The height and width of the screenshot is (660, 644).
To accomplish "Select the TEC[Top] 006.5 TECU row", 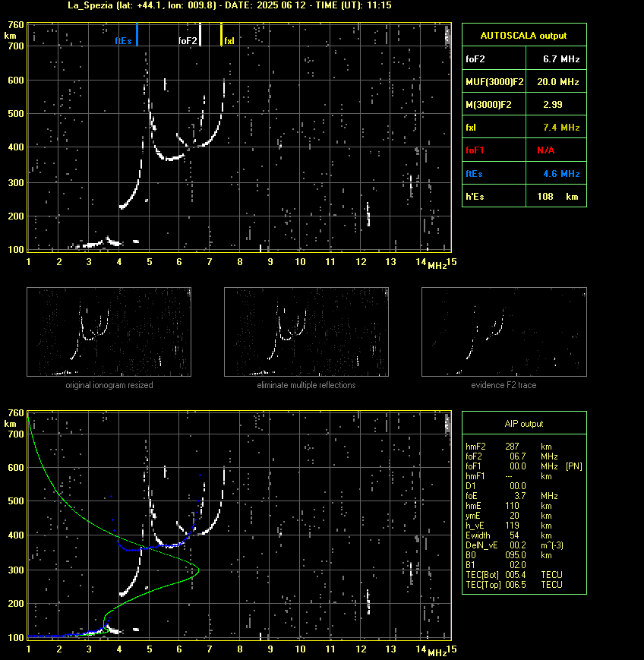I will pyautogui.click(x=514, y=585).
